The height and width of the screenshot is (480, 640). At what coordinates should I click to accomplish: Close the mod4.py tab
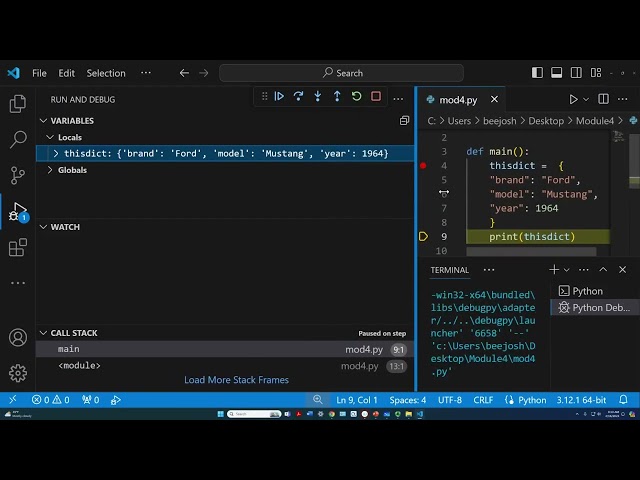(x=494, y=99)
